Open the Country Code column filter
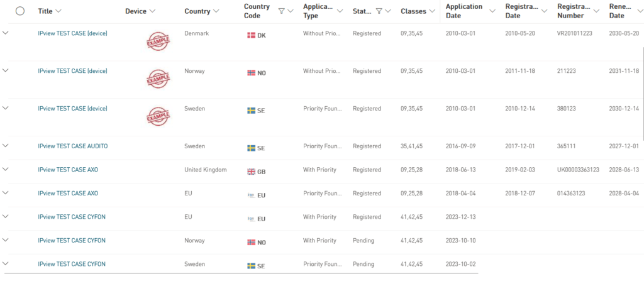This screenshot has width=644, height=291. tap(281, 11)
